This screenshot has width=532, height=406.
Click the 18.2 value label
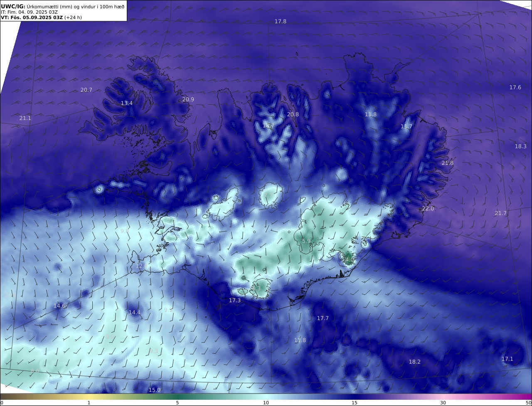pyautogui.click(x=415, y=362)
